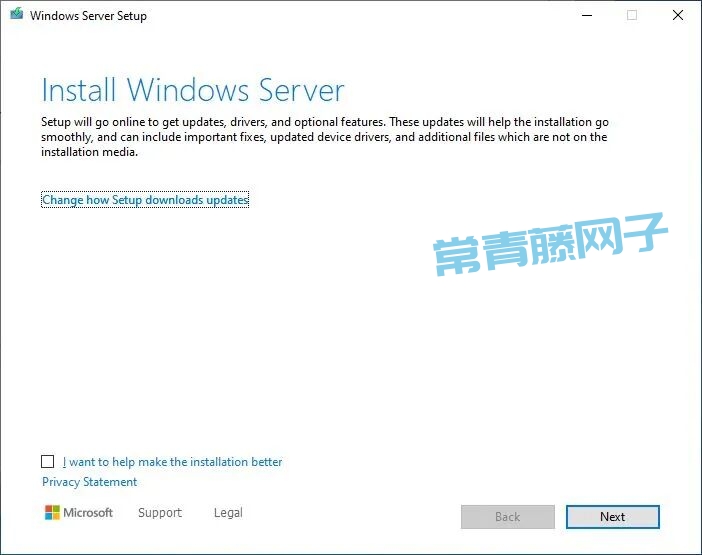Open the Privacy Statement link
The image size is (702, 555).
(89, 482)
